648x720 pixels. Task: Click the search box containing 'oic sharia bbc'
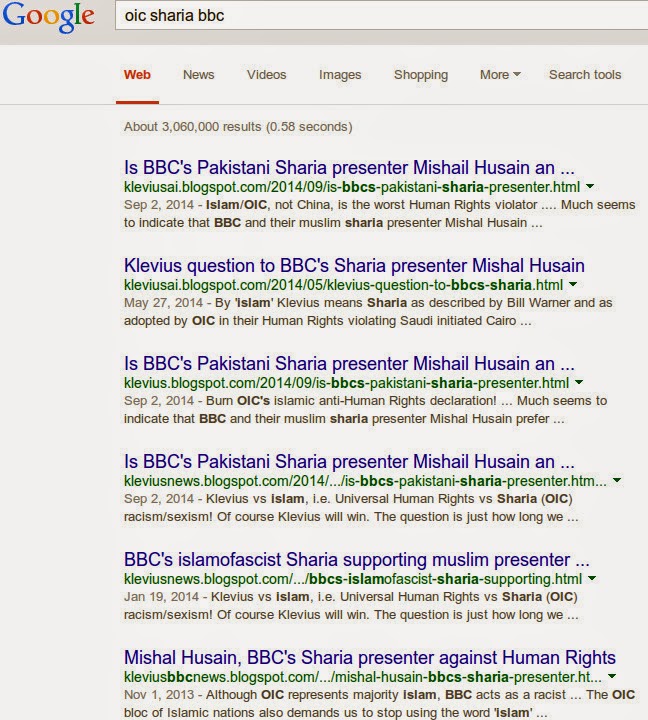381,15
